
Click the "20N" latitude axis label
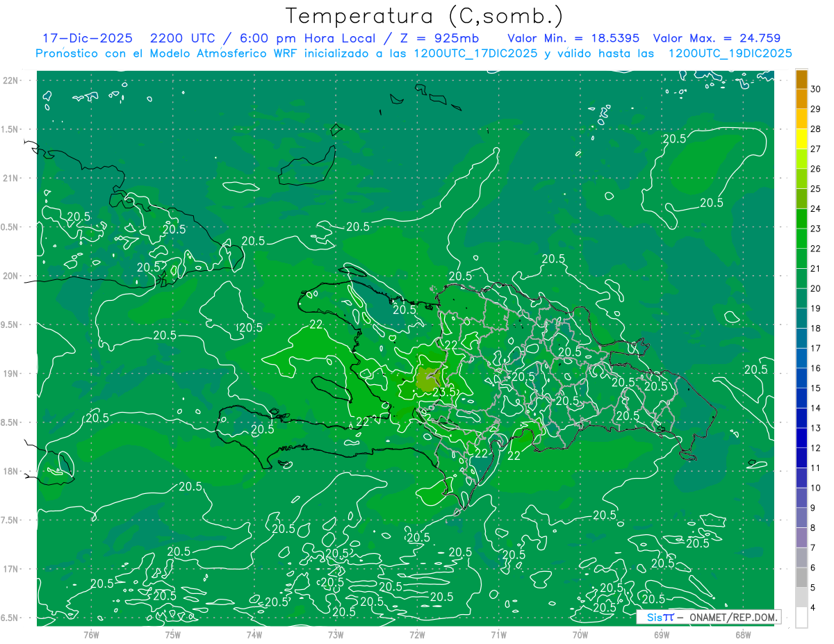click(12, 276)
